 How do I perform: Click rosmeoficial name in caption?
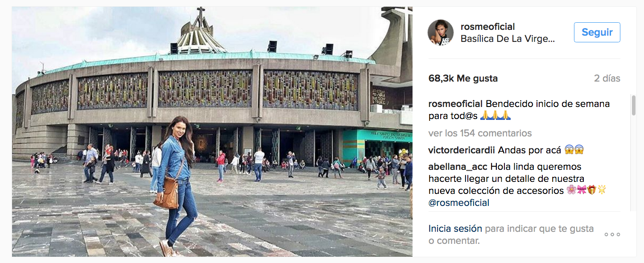pos(455,104)
